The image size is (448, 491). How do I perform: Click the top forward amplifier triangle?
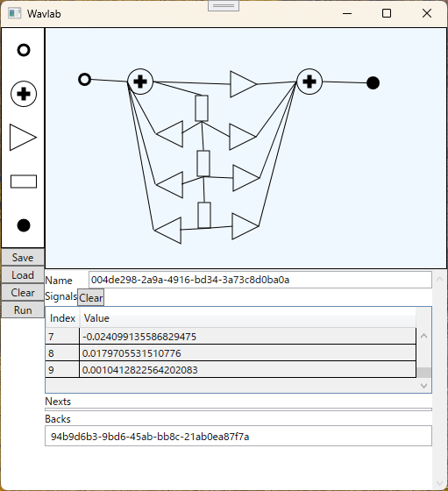pos(243,84)
